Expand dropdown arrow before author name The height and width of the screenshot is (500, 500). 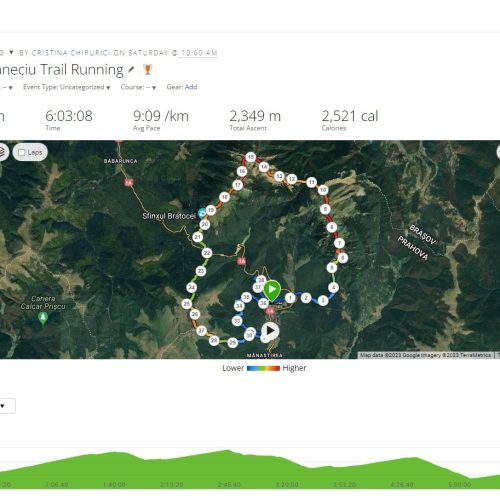pos(11,53)
